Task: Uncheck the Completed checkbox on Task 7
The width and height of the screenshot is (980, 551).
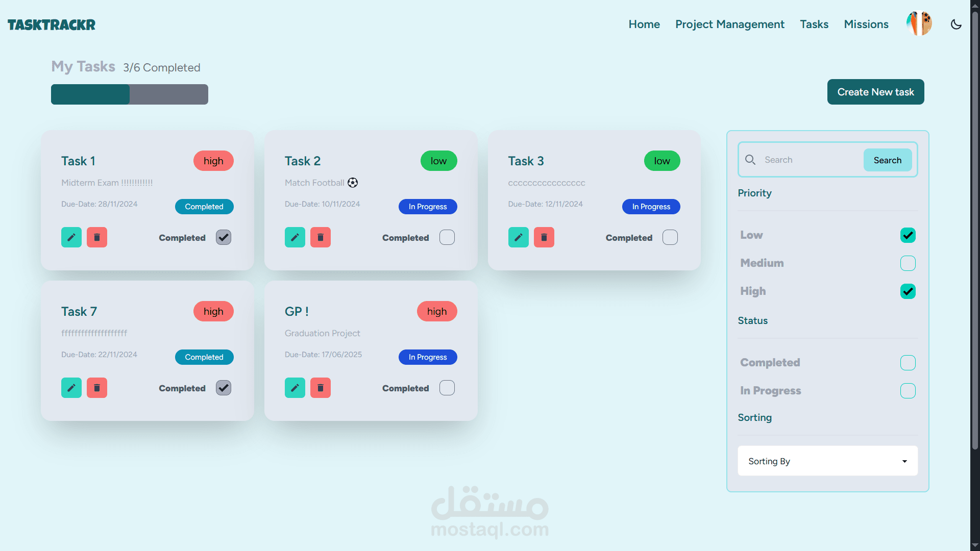Action: pos(224,388)
